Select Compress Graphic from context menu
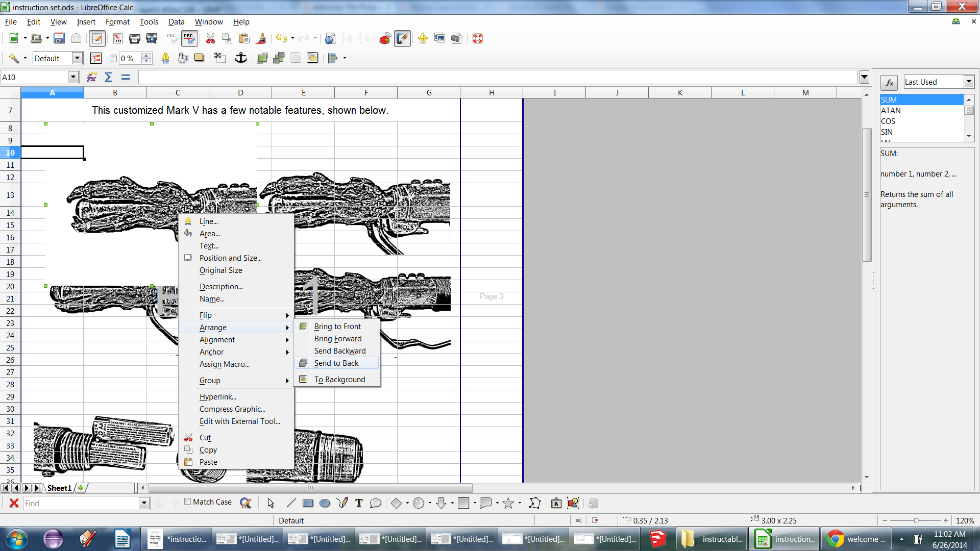 pos(232,408)
